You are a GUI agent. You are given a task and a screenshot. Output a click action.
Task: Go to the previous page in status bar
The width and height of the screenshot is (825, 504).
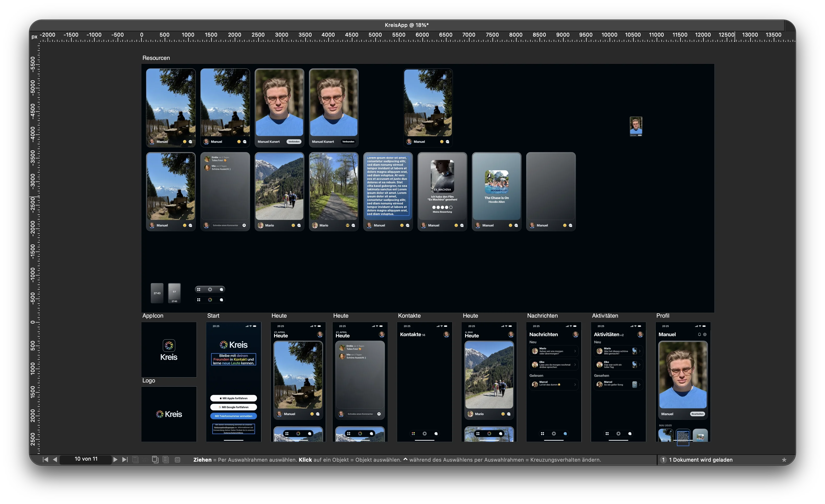click(x=55, y=460)
